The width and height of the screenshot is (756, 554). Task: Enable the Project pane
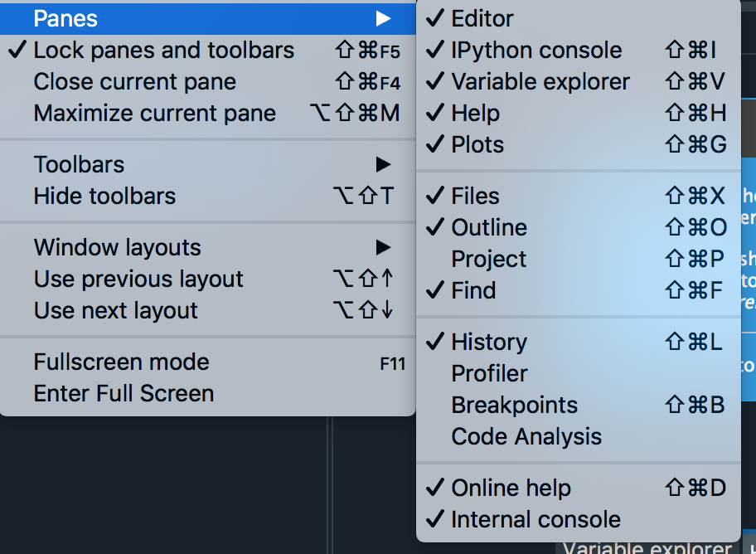(x=488, y=259)
